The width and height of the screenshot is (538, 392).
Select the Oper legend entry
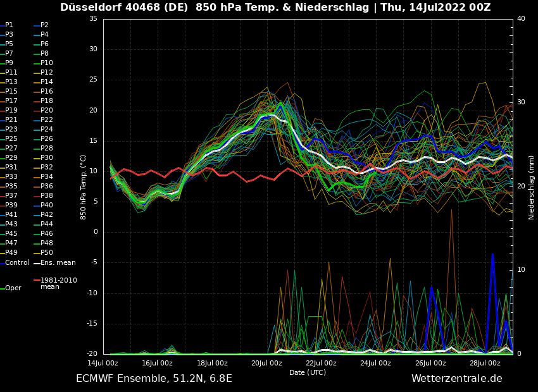13,288
